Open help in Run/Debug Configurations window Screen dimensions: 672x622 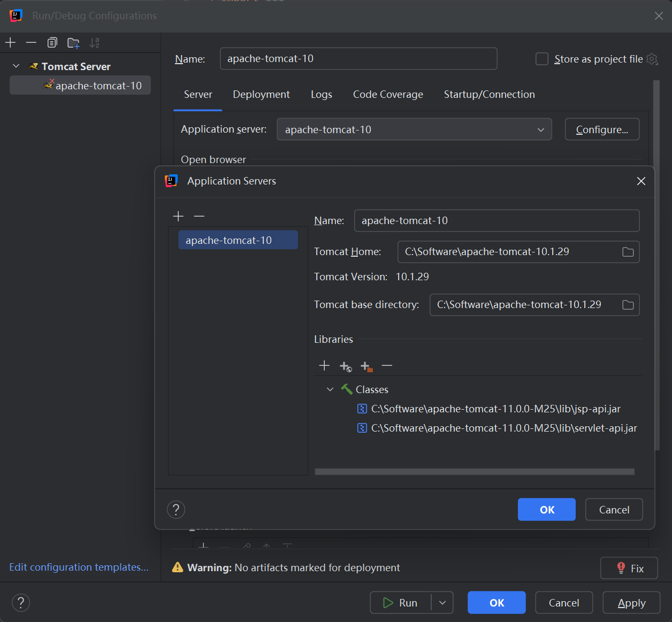21,603
